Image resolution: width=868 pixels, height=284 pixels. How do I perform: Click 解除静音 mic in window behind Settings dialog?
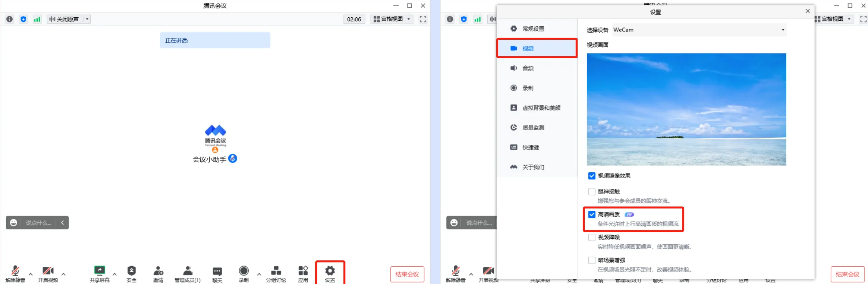(x=456, y=274)
